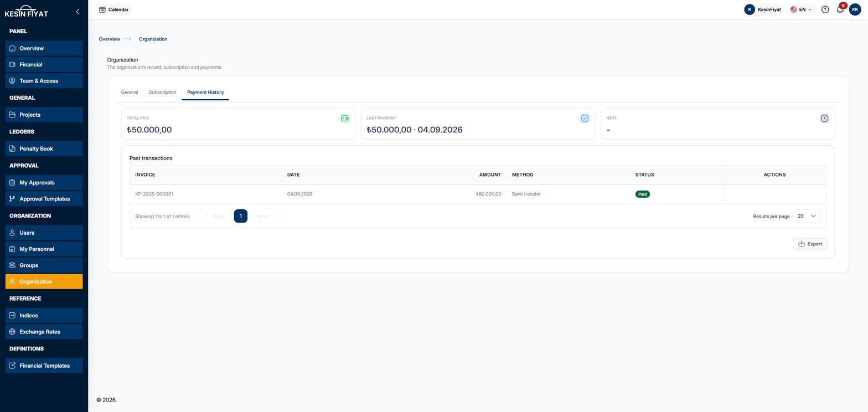Image resolution: width=868 pixels, height=412 pixels.
Task: Click the Next pagination button
Action: click(x=266, y=216)
